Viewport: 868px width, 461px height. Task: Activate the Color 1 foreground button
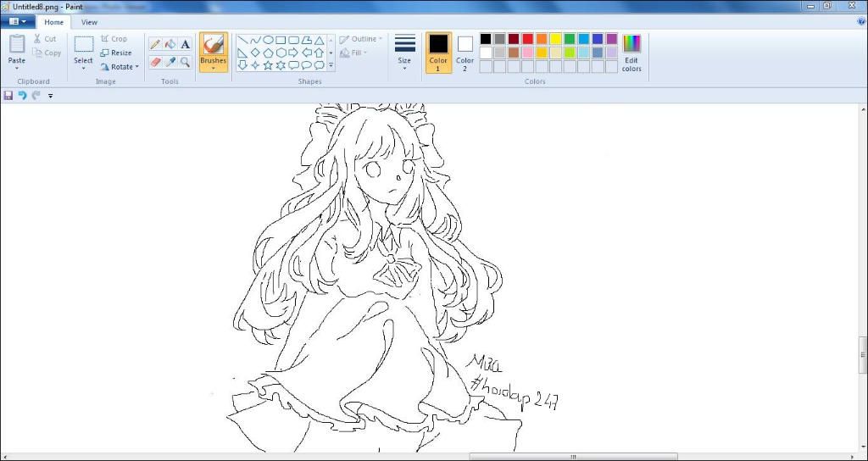coord(438,52)
